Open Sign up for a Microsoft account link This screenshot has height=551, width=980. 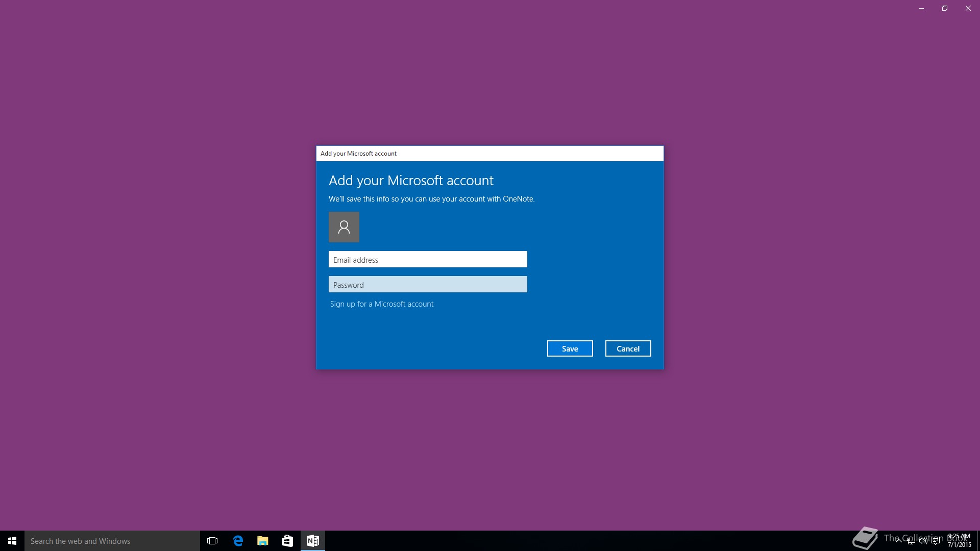click(382, 304)
